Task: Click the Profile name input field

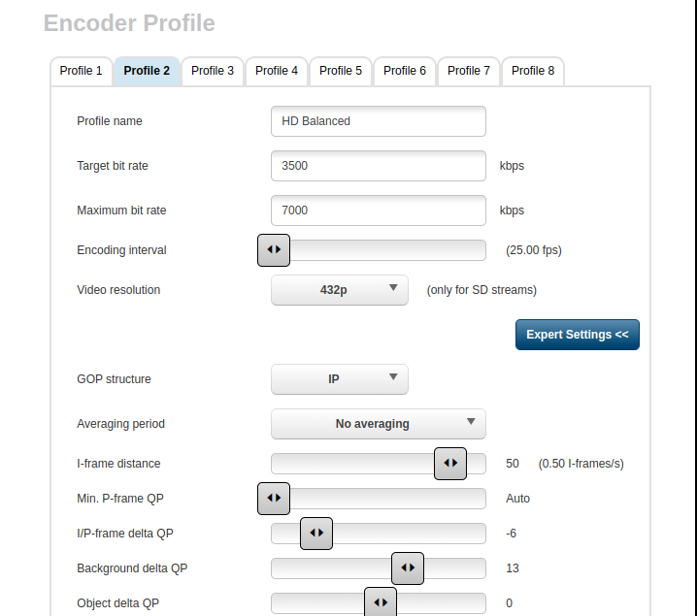Action: 378,121
